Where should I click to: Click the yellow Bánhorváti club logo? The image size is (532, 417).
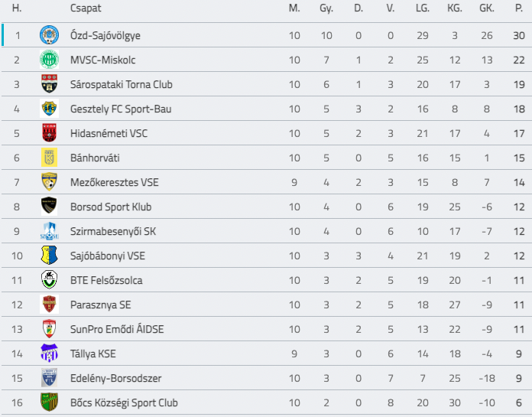pyautogui.click(x=49, y=157)
